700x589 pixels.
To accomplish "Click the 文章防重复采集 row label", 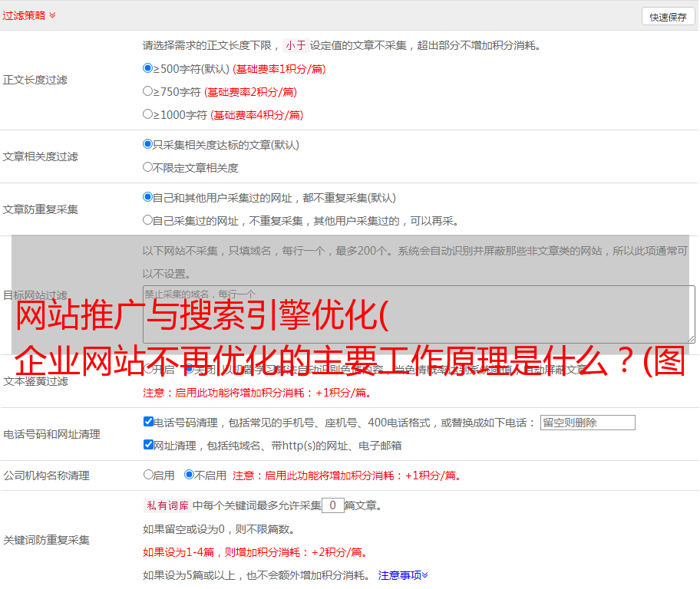I will [x=40, y=209].
